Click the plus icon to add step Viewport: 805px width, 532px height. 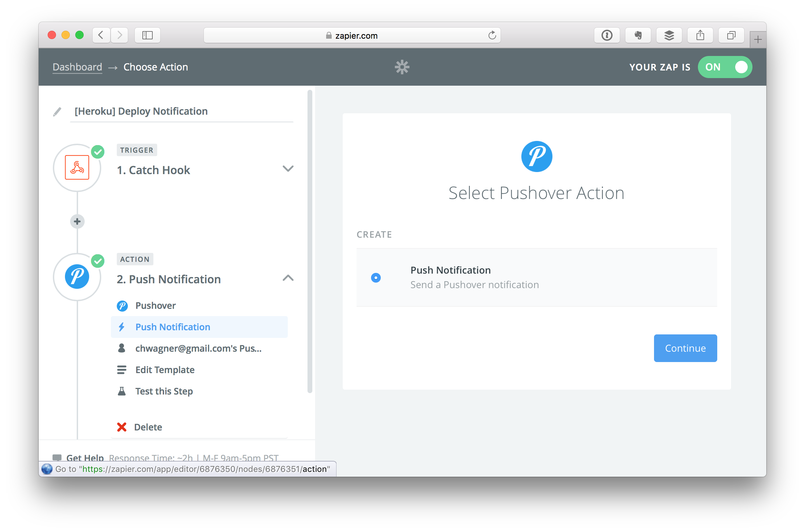tap(77, 221)
